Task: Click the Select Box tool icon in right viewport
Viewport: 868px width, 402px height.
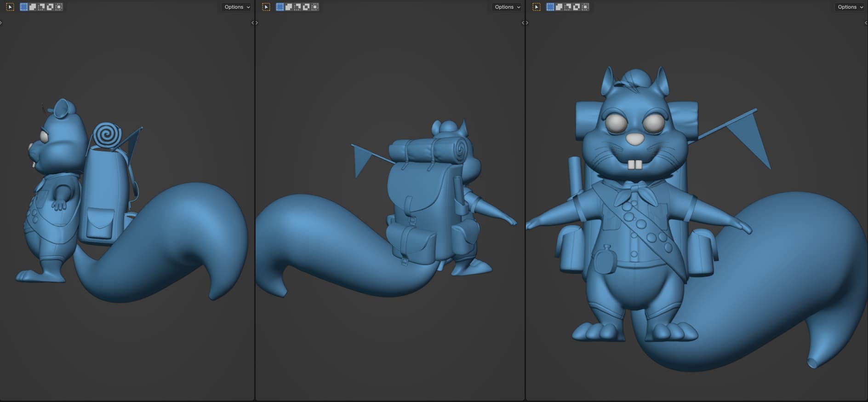Action: tap(537, 7)
